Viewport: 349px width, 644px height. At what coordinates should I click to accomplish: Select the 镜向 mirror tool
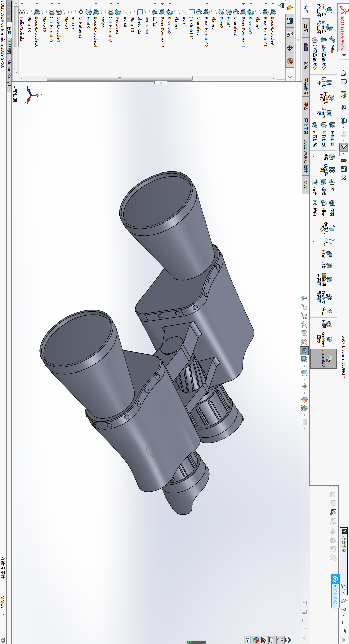(314, 207)
